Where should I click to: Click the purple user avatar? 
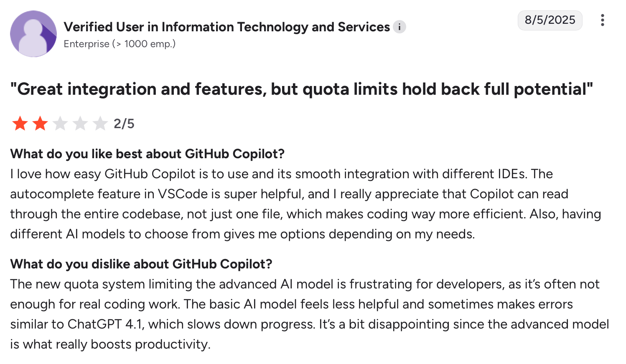[x=33, y=34]
